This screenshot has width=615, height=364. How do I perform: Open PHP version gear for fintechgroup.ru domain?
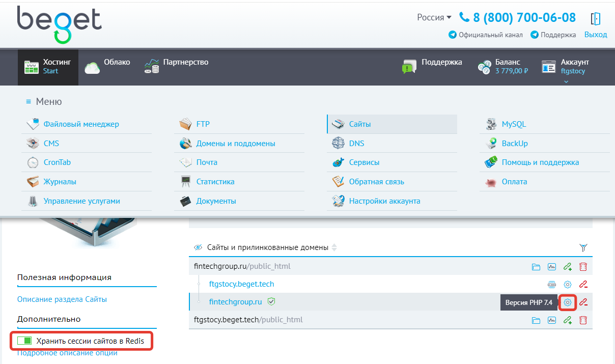(568, 302)
